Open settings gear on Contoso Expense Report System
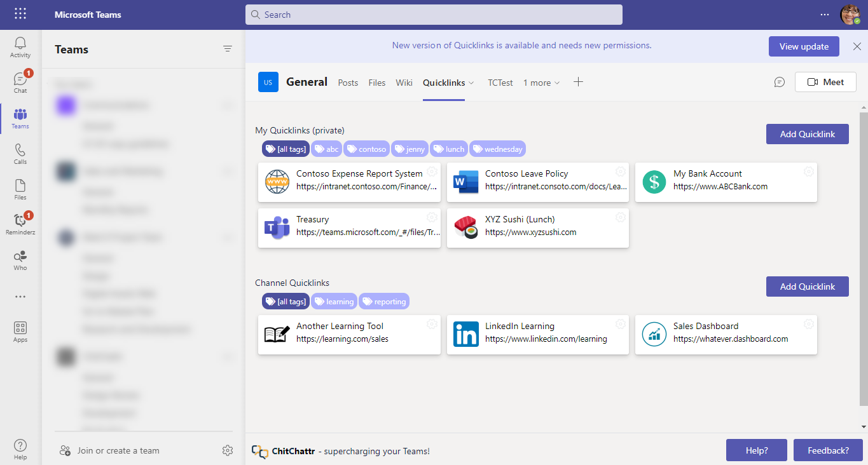 (432, 172)
